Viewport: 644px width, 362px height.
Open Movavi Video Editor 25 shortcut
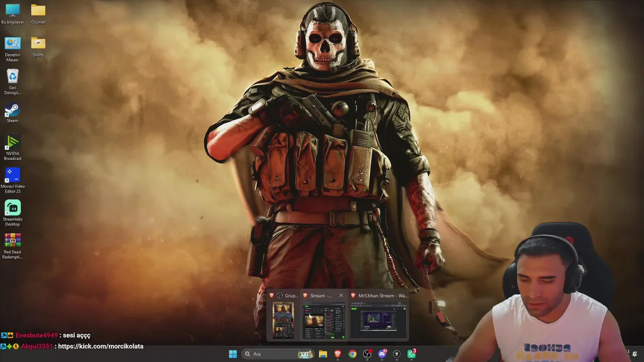click(13, 180)
